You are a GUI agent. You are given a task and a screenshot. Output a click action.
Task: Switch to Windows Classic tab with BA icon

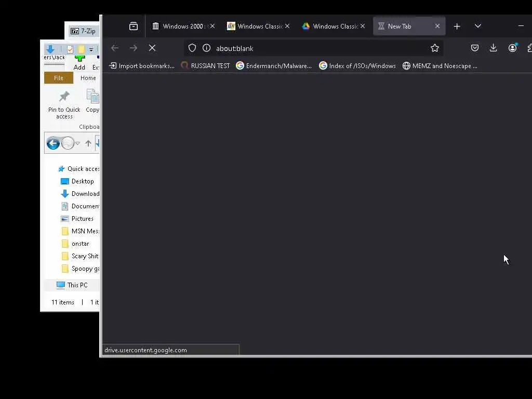coord(259,26)
